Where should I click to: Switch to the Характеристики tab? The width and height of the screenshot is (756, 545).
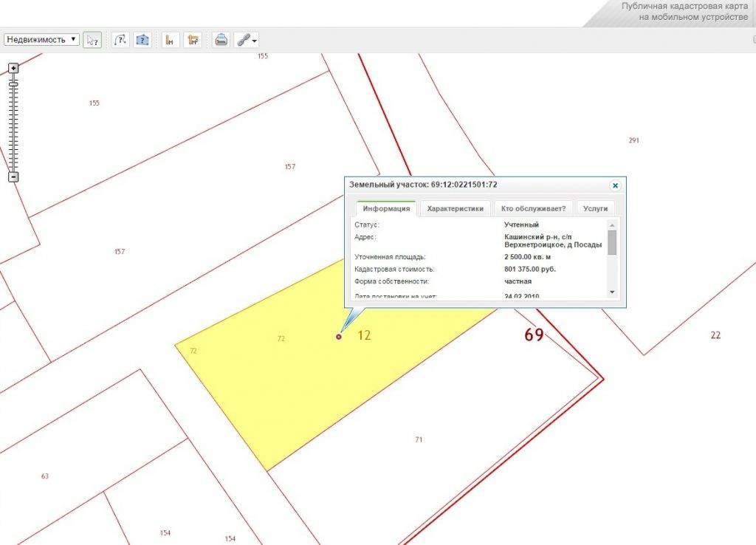click(x=455, y=209)
